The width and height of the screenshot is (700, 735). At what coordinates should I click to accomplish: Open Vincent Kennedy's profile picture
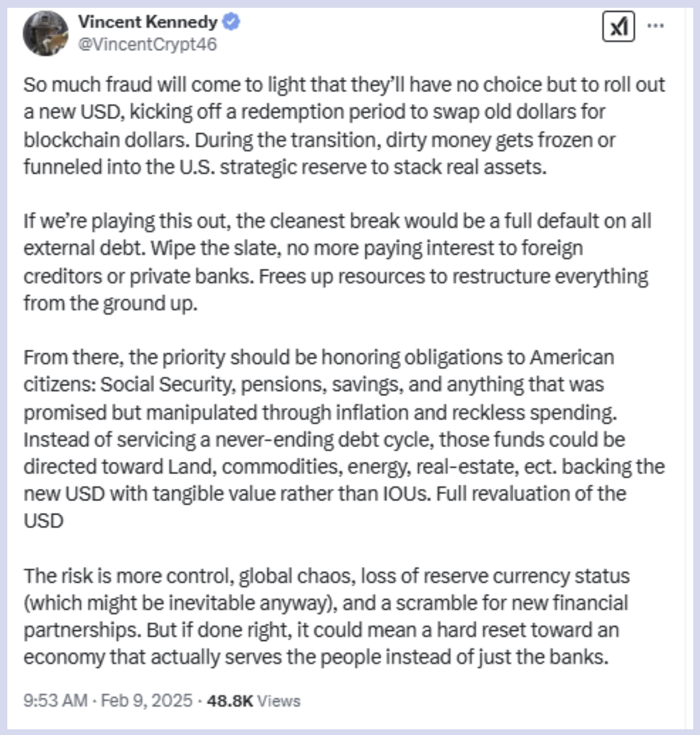point(46,33)
